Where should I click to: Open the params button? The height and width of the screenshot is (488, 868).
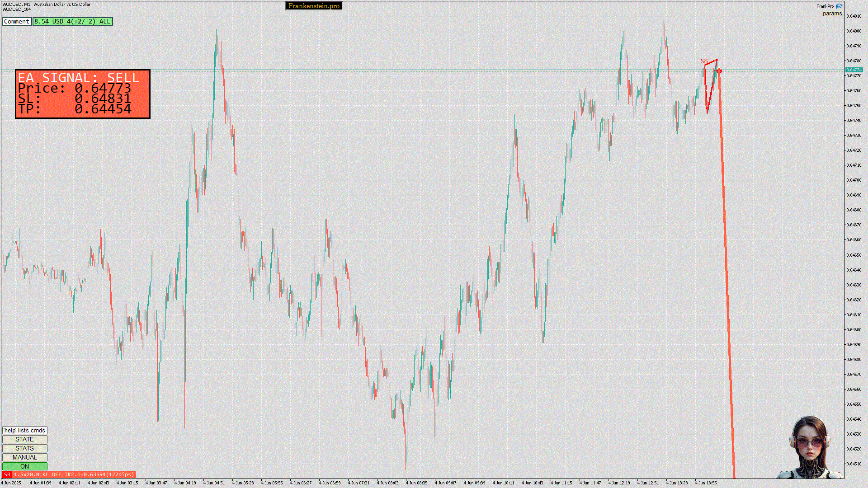coord(832,14)
